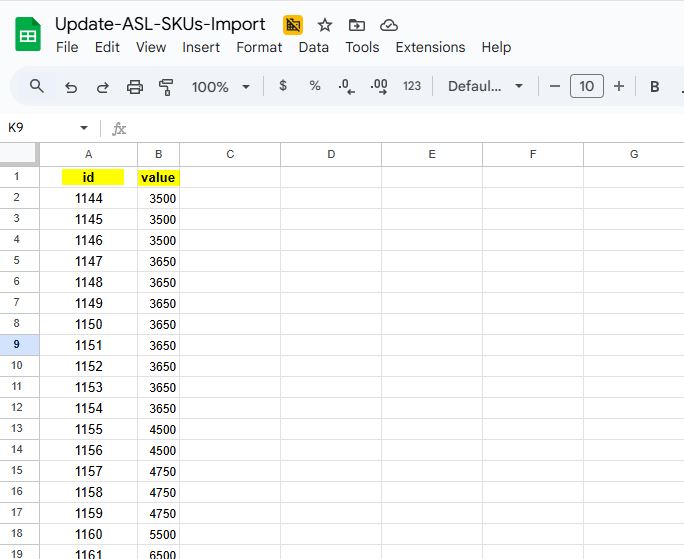The image size is (684, 559).
Task: Open more number formats 123
Action: point(412,86)
